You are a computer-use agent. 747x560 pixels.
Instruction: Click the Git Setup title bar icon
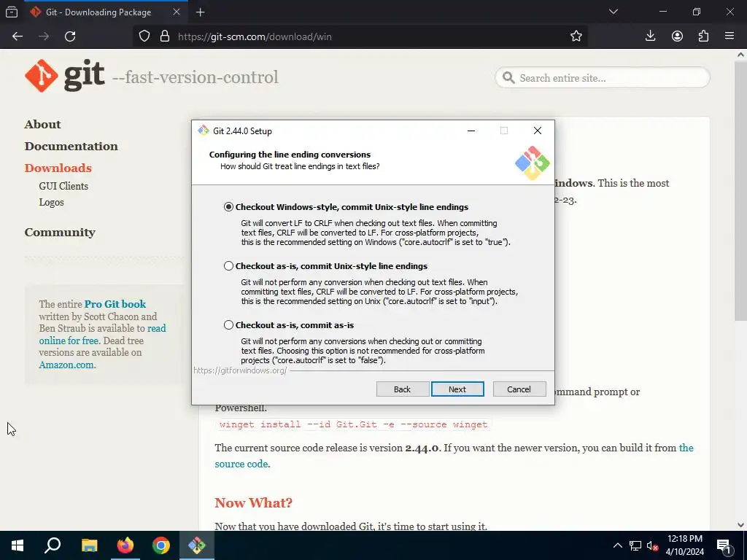204,131
